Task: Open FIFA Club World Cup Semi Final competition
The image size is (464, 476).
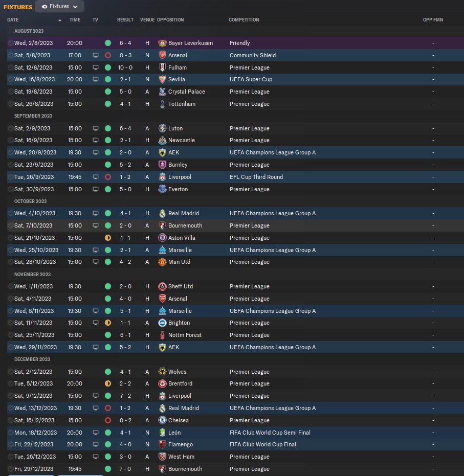Action: pyautogui.click(x=270, y=433)
